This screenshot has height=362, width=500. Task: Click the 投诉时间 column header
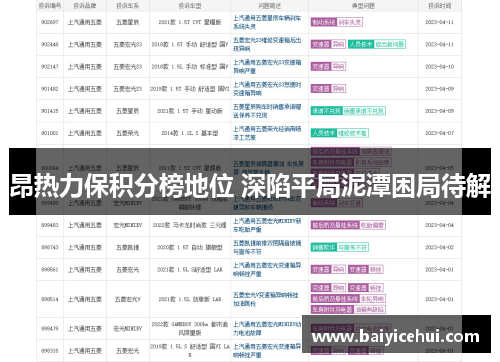click(x=439, y=6)
